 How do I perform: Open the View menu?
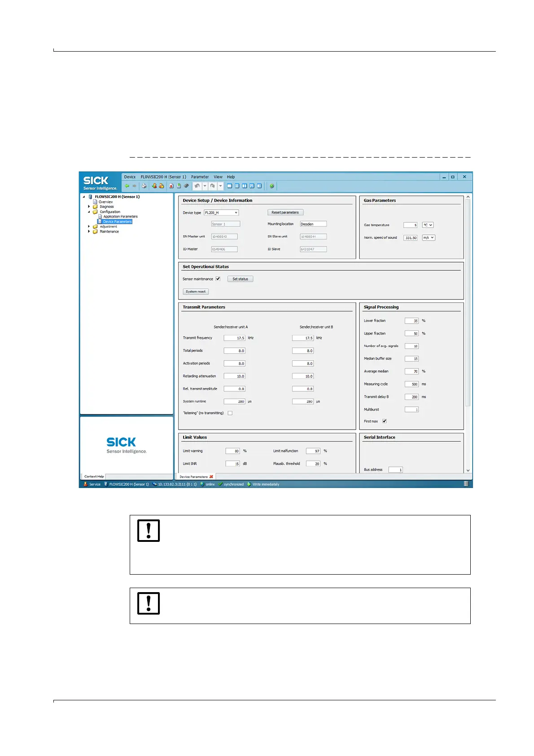tap(218, 177)
